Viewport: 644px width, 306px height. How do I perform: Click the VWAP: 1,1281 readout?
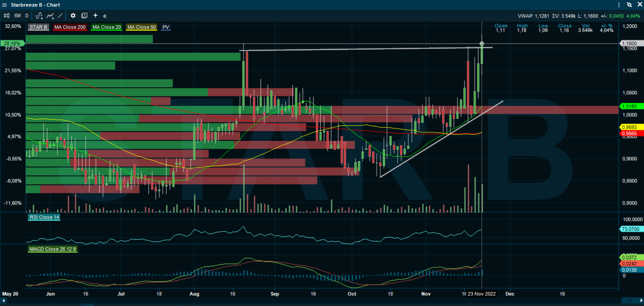click(x=533, y=16)
